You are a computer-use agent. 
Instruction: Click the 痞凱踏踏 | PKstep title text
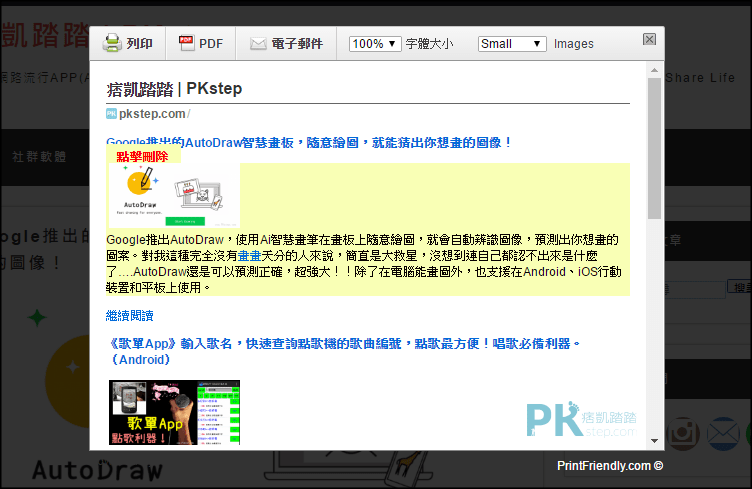174,89
